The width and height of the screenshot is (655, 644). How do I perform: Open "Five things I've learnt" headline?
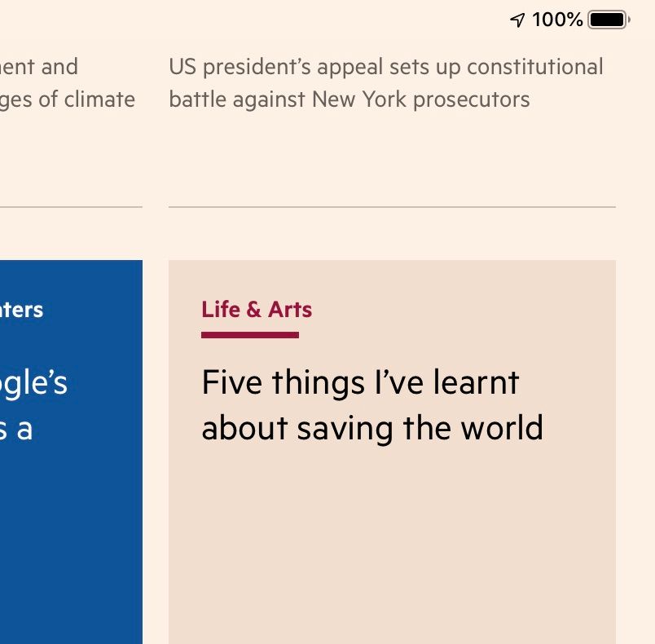360,382
